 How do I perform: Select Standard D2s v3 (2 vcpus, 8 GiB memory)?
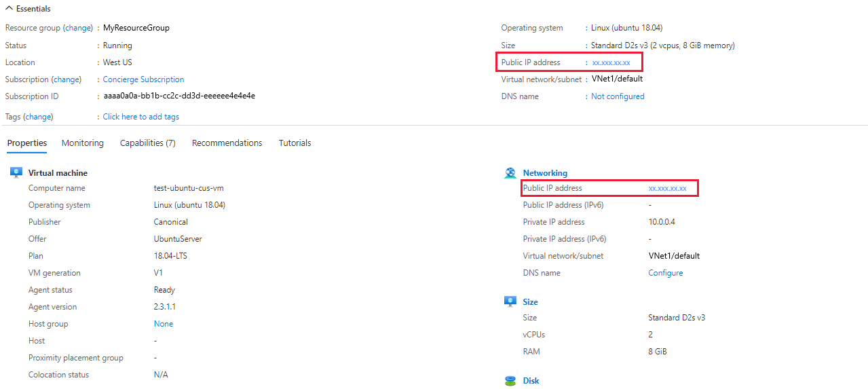click(x=663, y=45)
